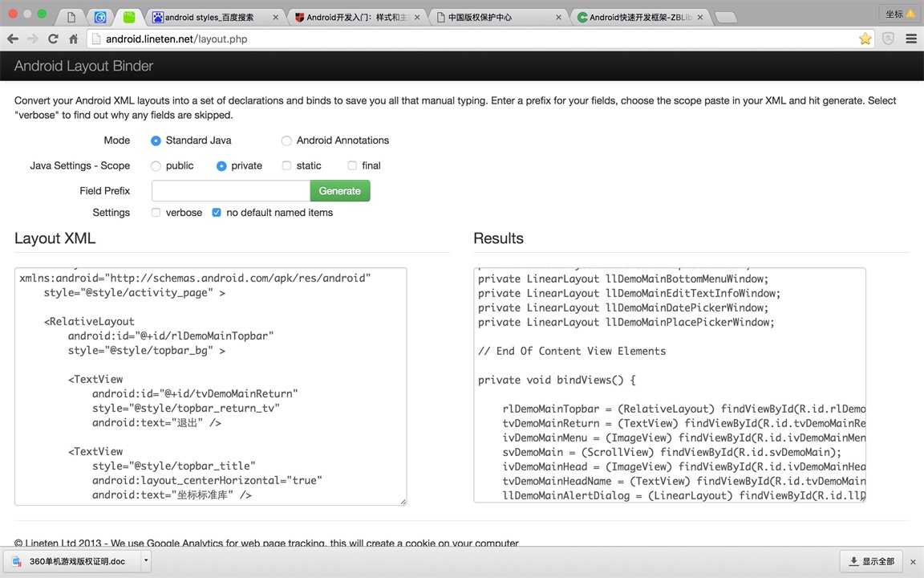Click the forward navigation arrow
924x578 pixels.
pos(33,39)
